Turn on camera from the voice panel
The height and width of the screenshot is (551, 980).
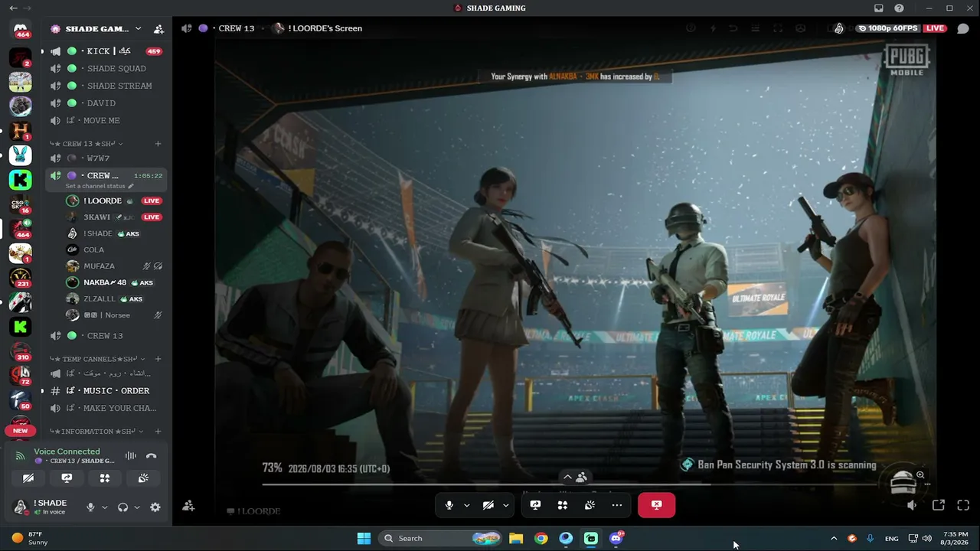(x=28, y=478)
